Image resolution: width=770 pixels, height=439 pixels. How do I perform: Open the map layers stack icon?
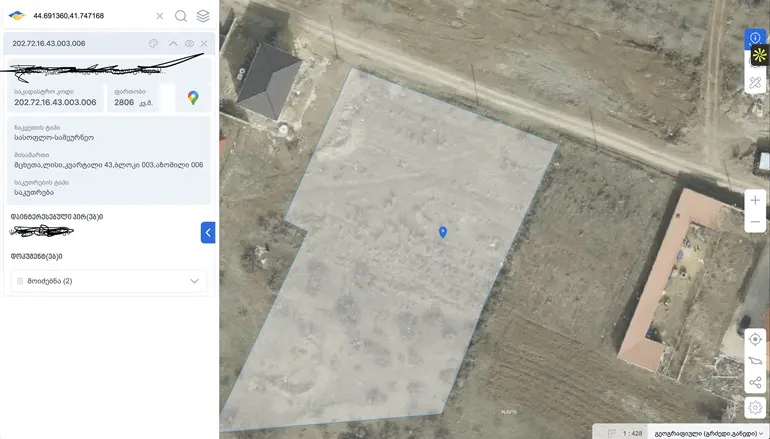(x=203, y=16)
